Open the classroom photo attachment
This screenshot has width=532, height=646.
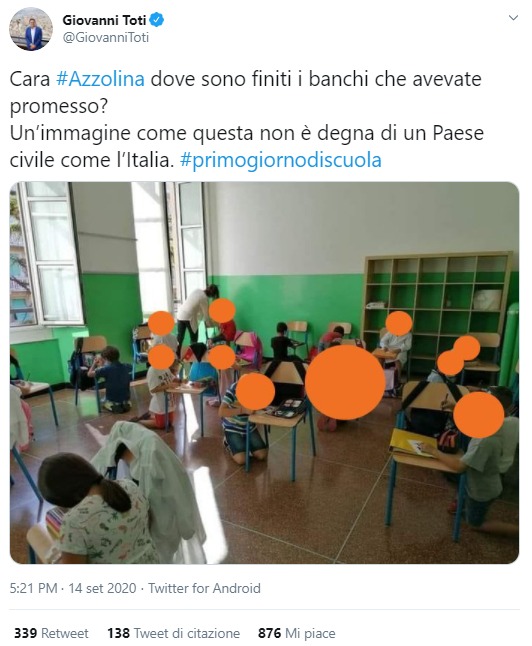pos(265,372)
